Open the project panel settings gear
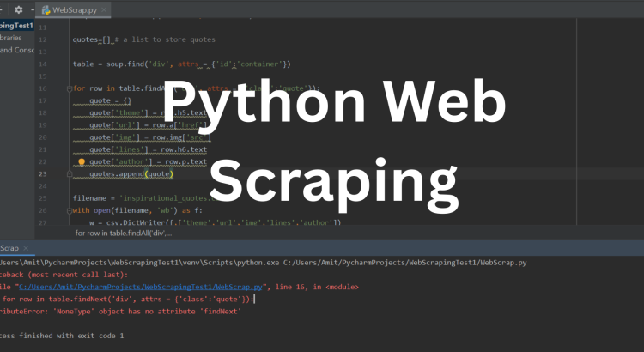Viewport: 644px width, 352px height. (19, 9)
